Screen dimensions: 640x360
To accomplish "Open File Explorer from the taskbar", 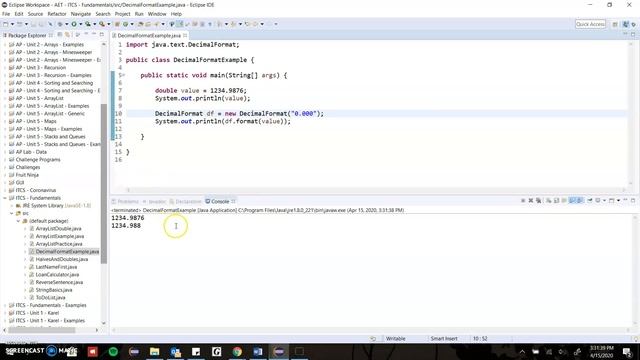I will (154, 351).
